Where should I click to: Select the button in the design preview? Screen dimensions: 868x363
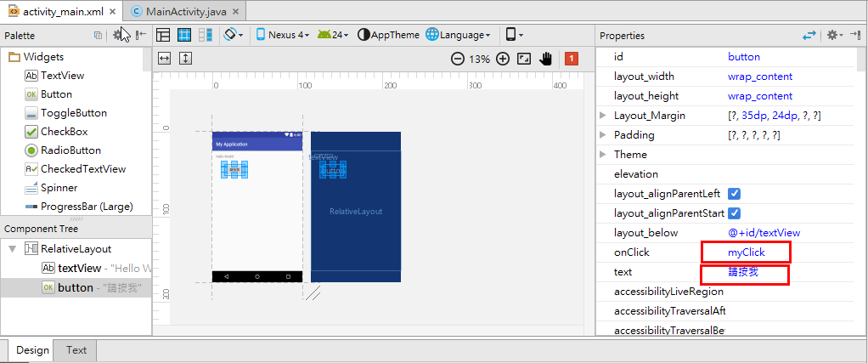pyautogui.click(x=234, y=169)
